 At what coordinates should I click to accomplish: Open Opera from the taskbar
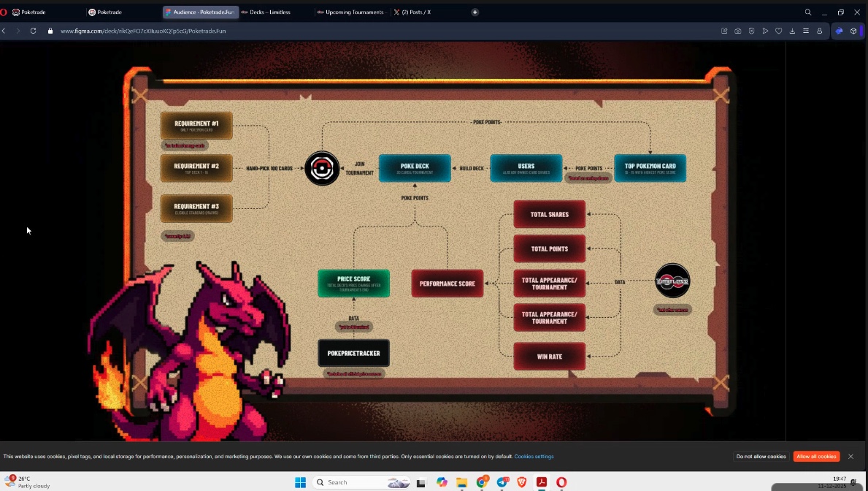click(x=561, y=482)
